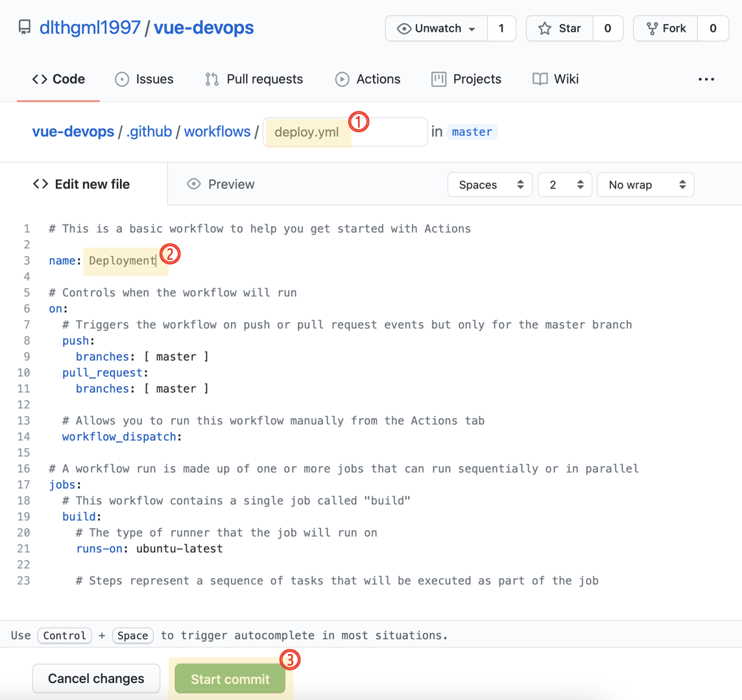This screenshot has width=742, height=700.
Task: Click the Actions play icon
Action: coord(342,79)
